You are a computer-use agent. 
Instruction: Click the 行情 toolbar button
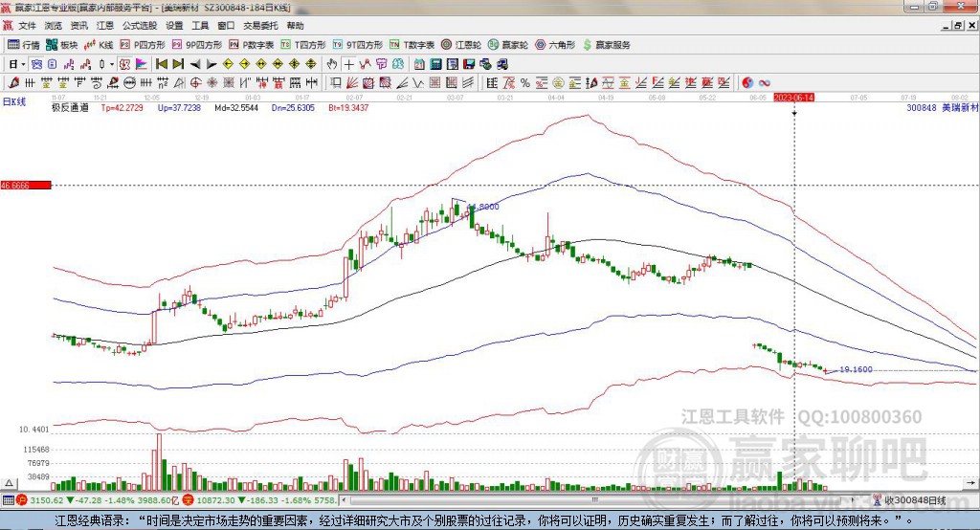pyautogui.click(x=24, y=45)
